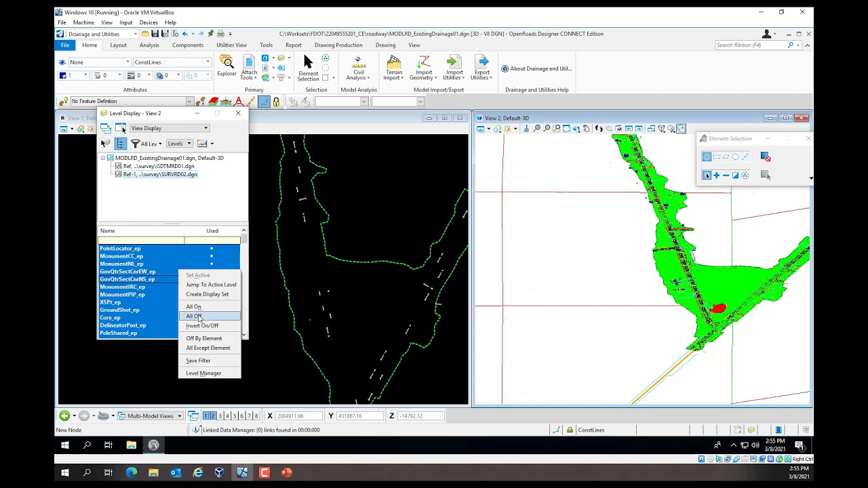The width and height of the screenshot is (868, 488).
Task: Toggle the New selection mode arrow in Element Selection
Action: tap(707, 176)
